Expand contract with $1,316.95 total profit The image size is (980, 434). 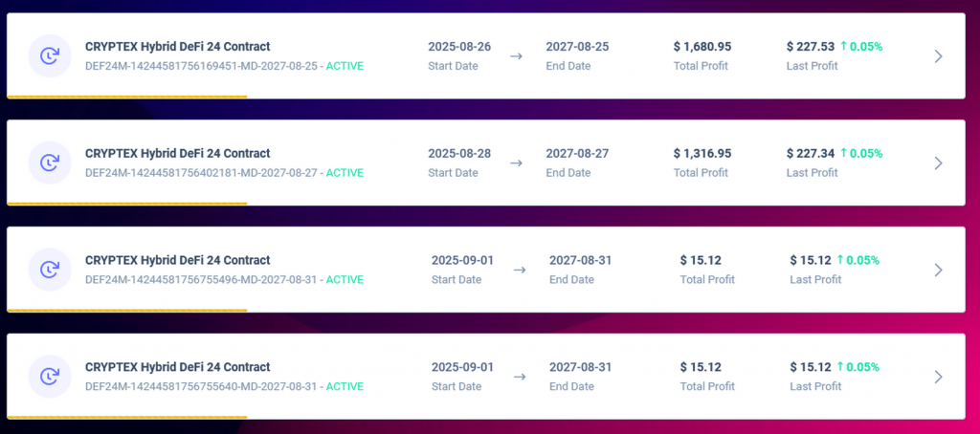click(938, 163)
